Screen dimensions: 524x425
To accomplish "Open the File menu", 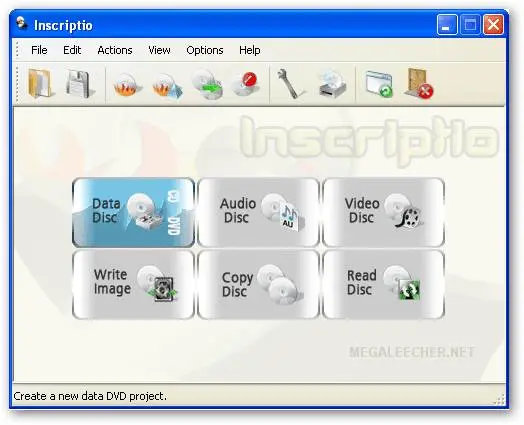I will [x=39, y=50].
